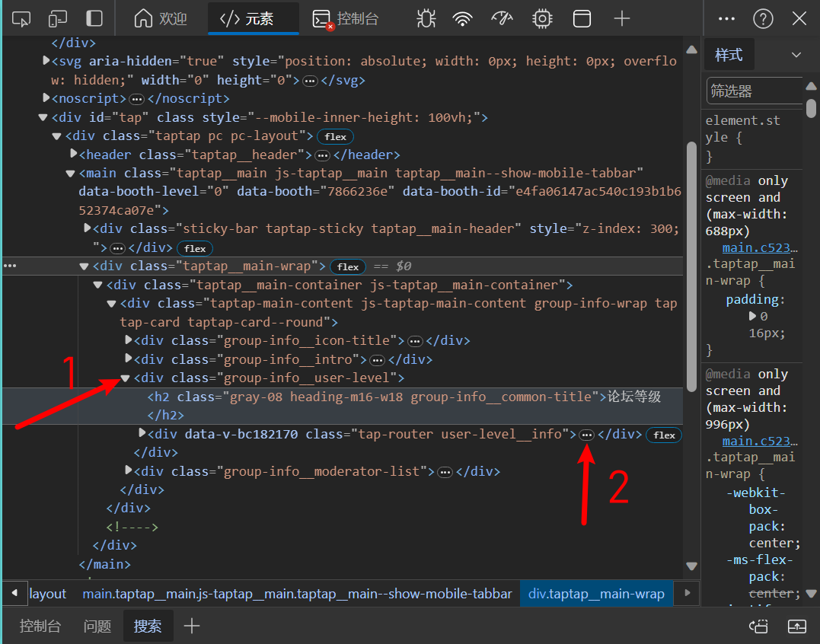Expand the group-info__moderator-list div
Screen dimensions: 820x644
tap(129, 470)
